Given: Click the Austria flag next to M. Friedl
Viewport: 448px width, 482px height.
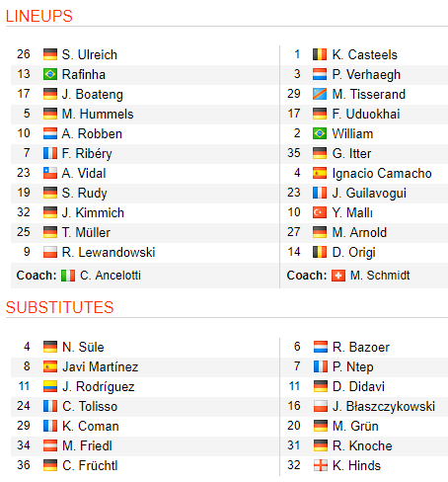Looking at the screenshot, I should (50, 445).
